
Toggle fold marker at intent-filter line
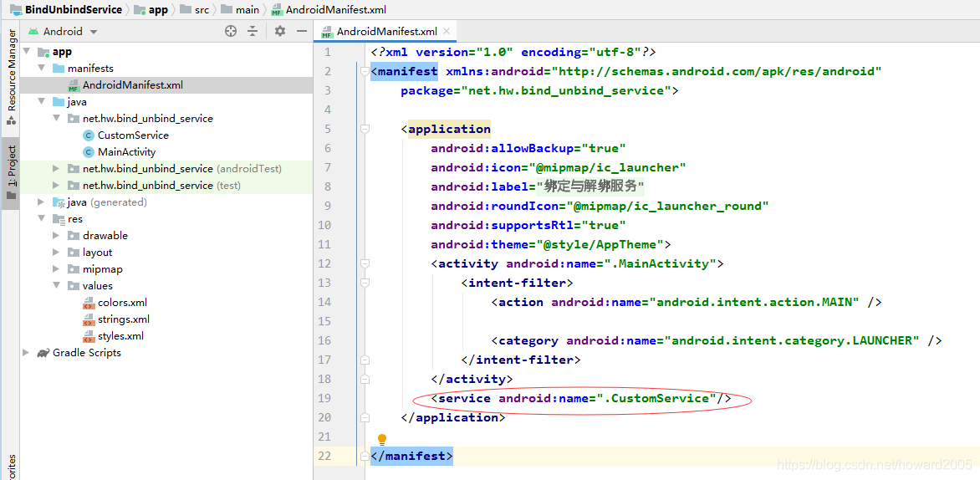pyautogui.click(x=364, y=283)
